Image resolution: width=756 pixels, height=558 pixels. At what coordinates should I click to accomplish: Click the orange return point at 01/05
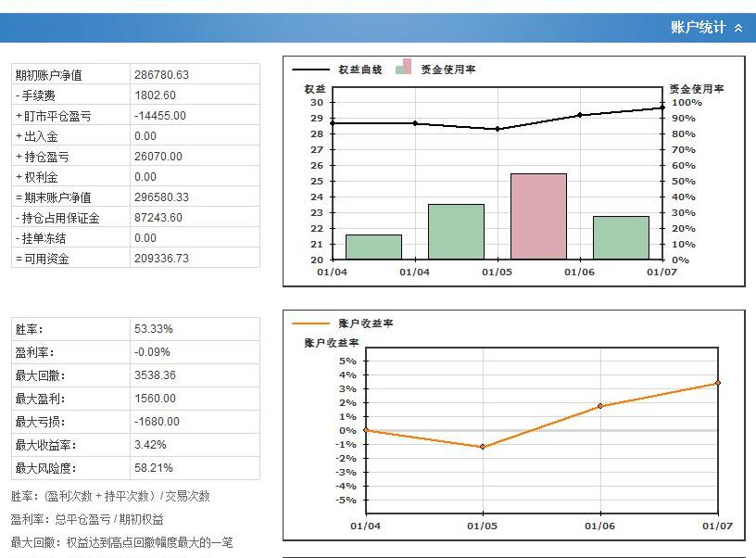click(483, 447)
